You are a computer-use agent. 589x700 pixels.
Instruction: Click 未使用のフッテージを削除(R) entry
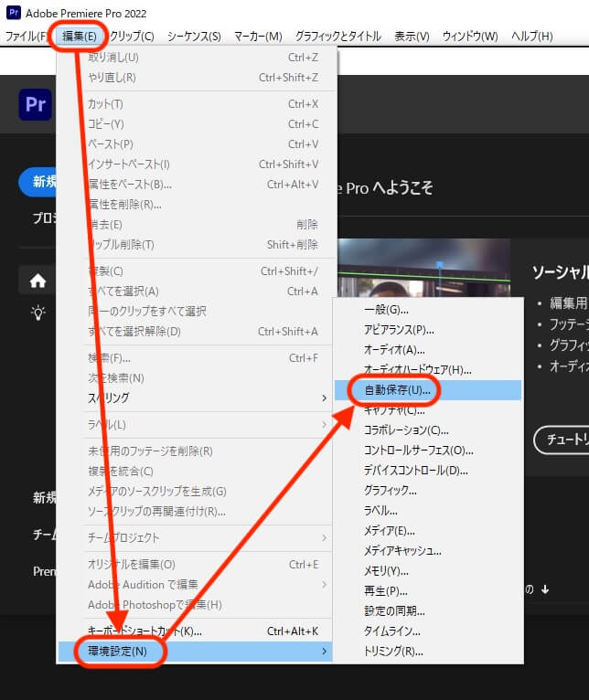pos(196,451)
